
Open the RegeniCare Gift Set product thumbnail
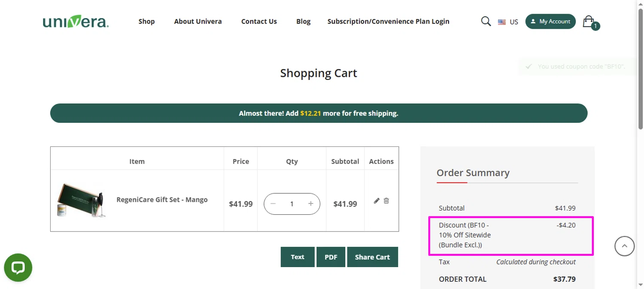click(x=81, y=201)
